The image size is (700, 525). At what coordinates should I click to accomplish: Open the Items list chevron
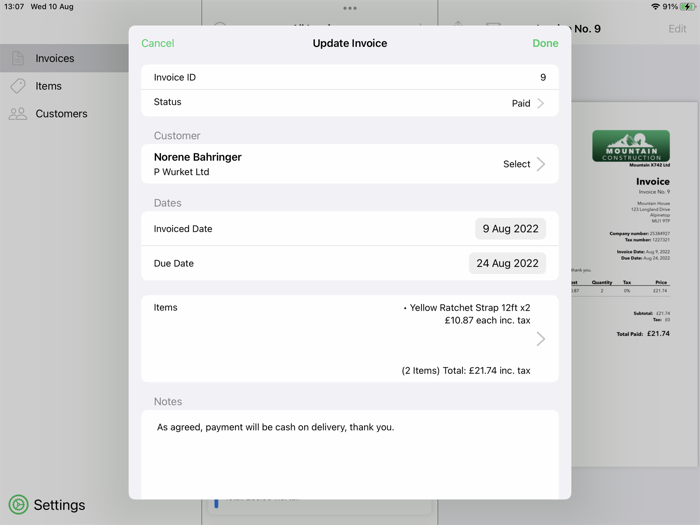pyautogui.click(x=541, y=339)
